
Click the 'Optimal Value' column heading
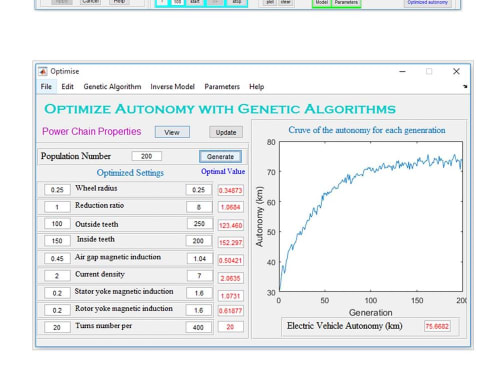point(223,171)
